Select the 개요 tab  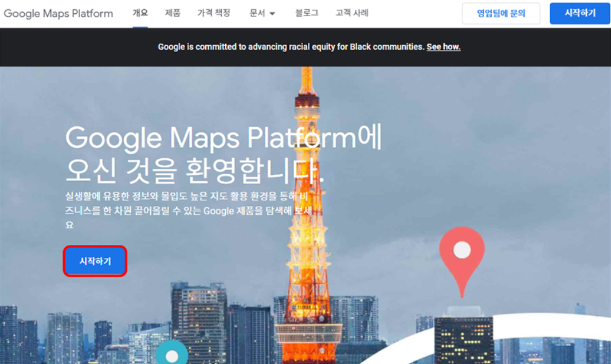140,13
